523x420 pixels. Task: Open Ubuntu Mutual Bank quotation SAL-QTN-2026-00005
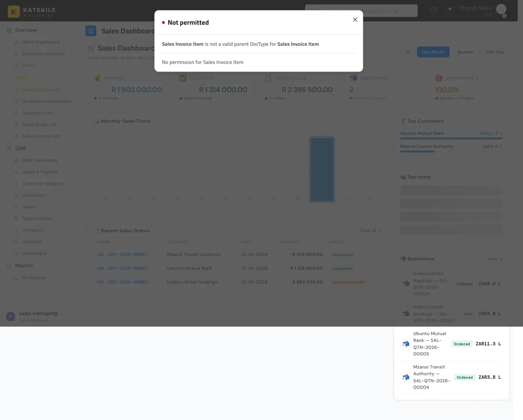[451, 344]
